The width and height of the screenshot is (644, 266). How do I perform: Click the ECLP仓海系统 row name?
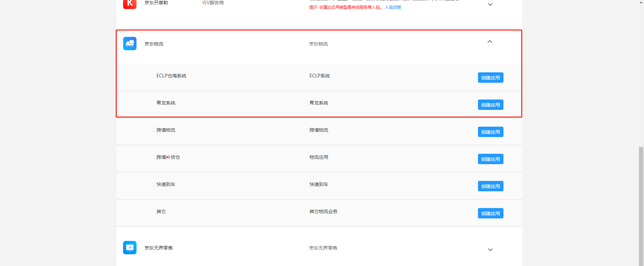coord(171,76)
